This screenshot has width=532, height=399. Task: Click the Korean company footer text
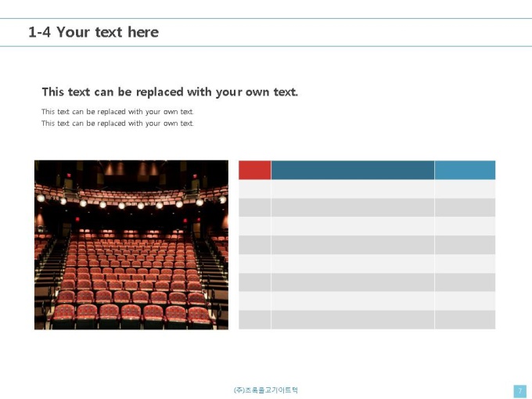(x=266, y=390)
